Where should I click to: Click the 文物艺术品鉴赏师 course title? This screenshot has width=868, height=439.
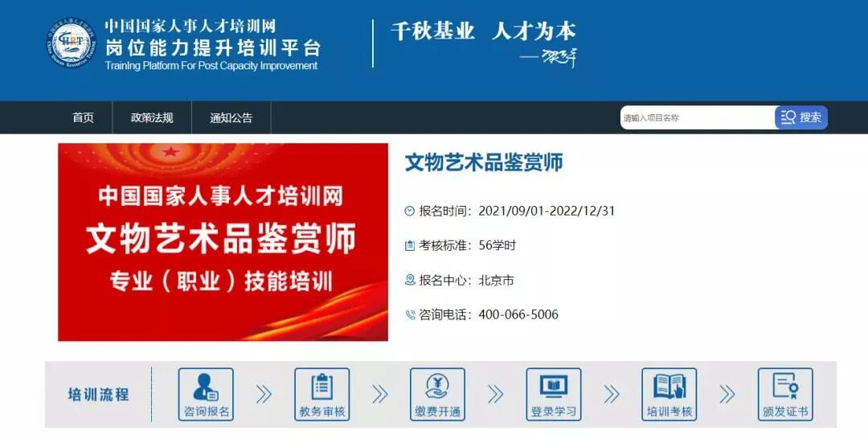pos(484,162)
